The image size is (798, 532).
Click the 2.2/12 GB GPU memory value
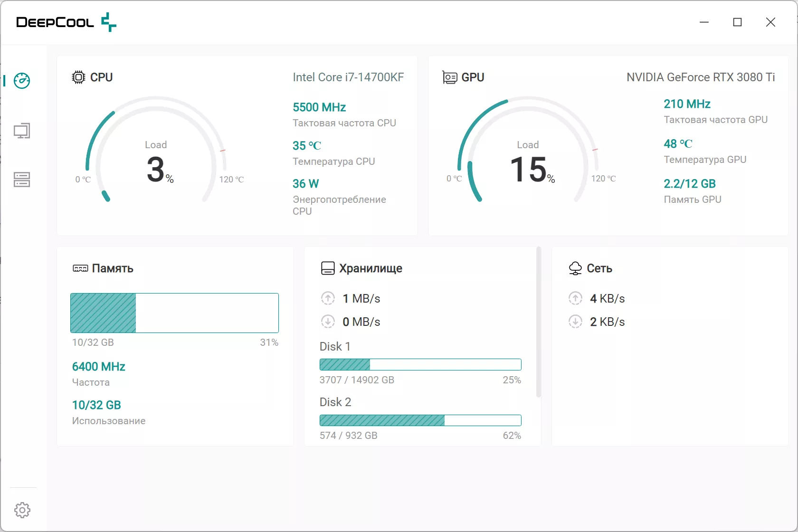(x=690, y=184)
